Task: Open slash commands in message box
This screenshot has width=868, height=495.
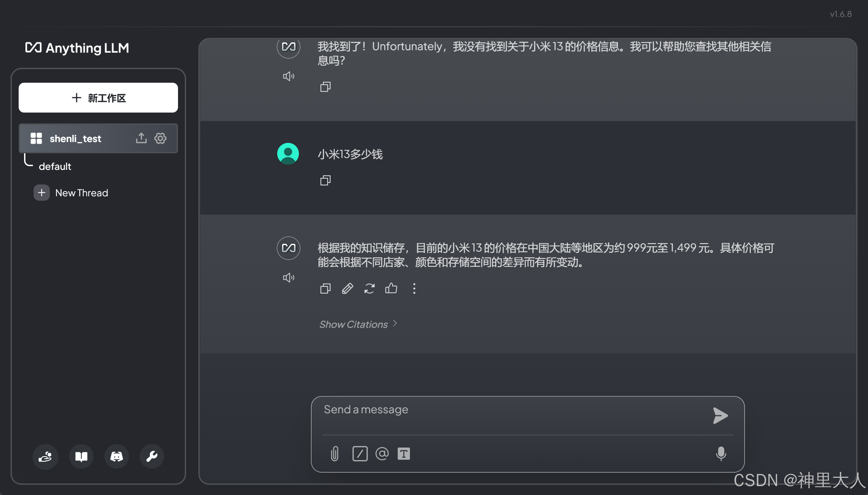Action: [360, 454]
